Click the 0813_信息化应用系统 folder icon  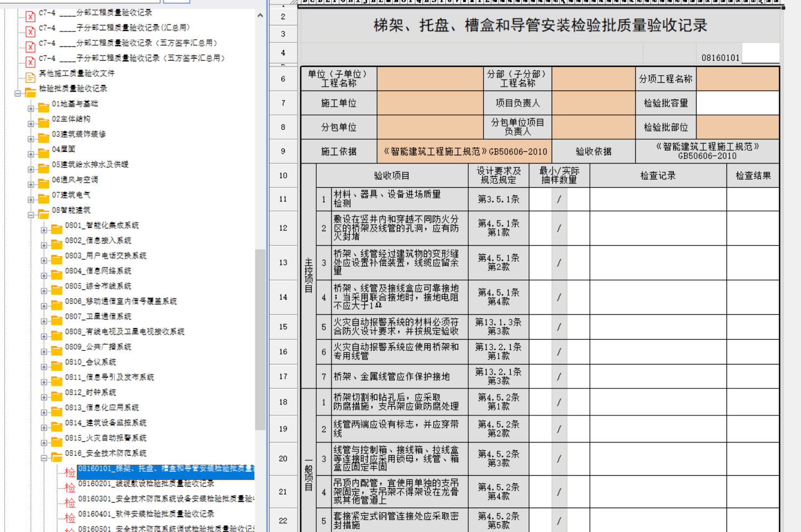click(x=57, y=412)
